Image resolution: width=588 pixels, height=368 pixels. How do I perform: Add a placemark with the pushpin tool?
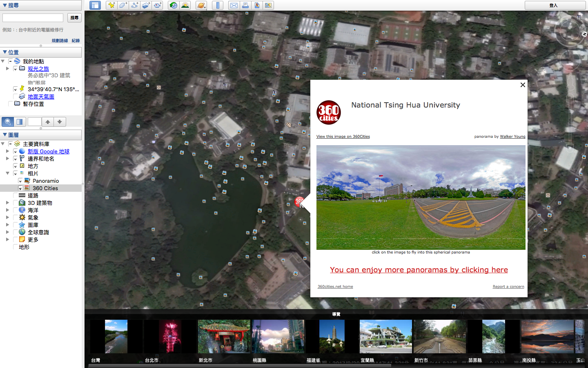pos(111,5)
